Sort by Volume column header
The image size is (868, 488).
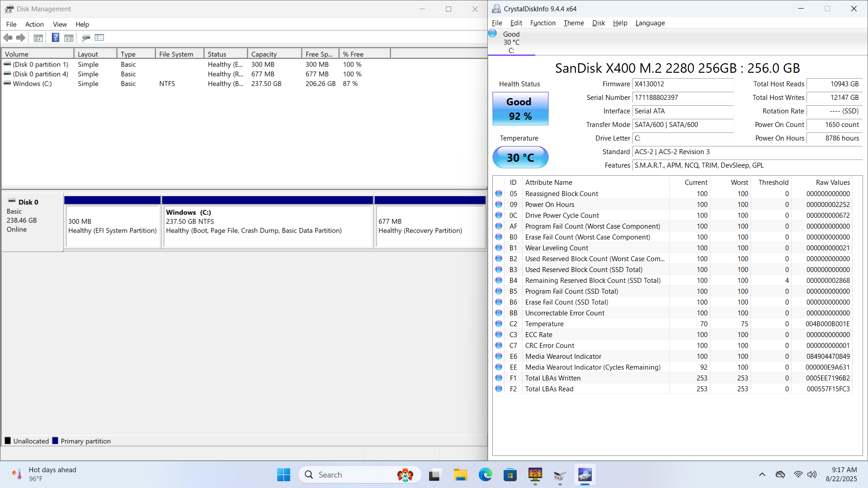pyautogui.click(x=38, y=54)
